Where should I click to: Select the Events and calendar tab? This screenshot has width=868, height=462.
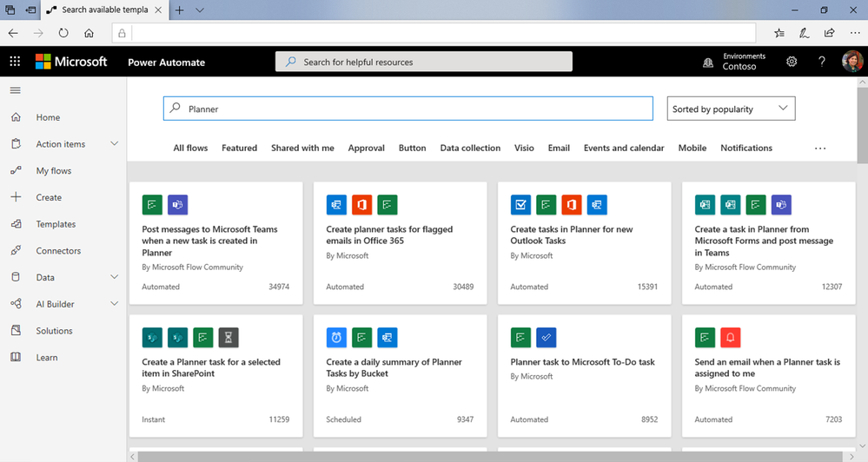pyautogui.click(x=624, y=148)
